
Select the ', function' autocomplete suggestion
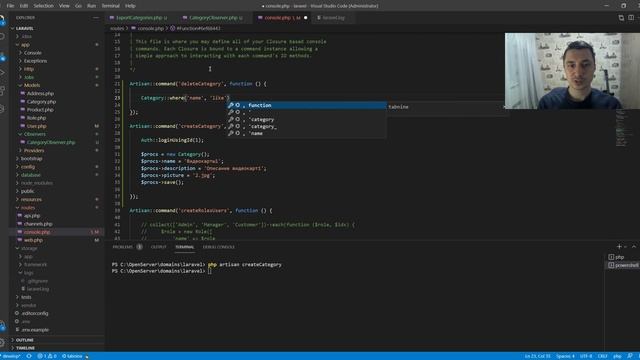point(307,105)
